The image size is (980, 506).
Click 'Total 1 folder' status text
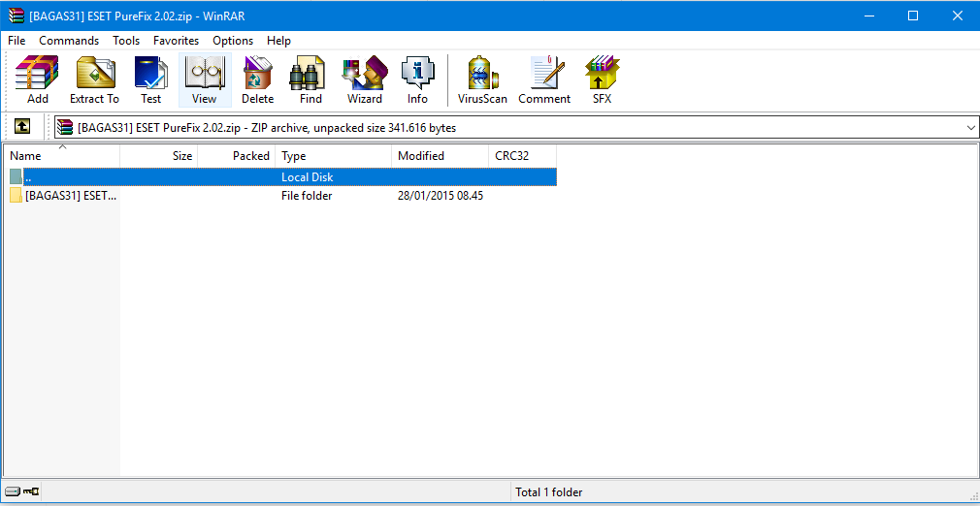(x=549, y=492)
